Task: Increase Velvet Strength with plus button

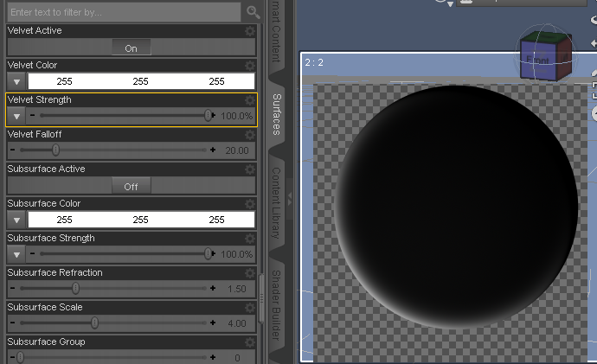Action: 214,115
